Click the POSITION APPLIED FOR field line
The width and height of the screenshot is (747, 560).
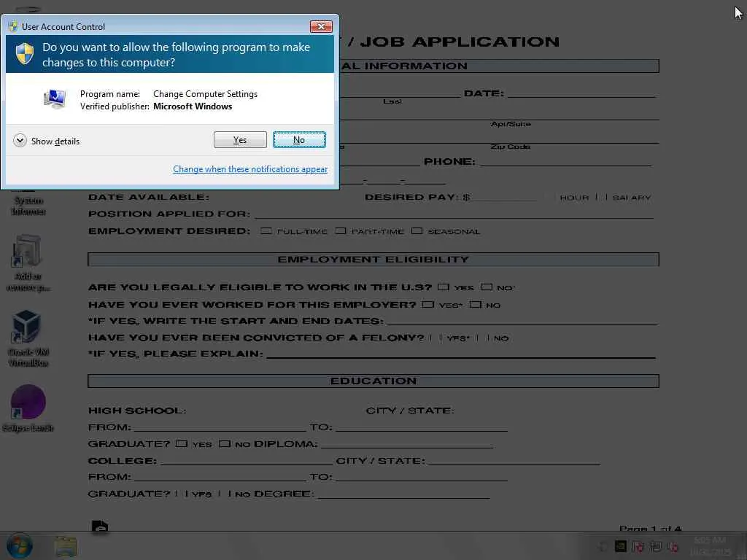[x=454, y=214]
